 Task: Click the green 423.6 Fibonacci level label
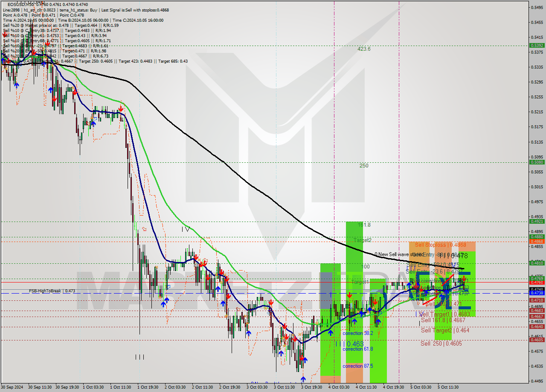tap(364, 49)
